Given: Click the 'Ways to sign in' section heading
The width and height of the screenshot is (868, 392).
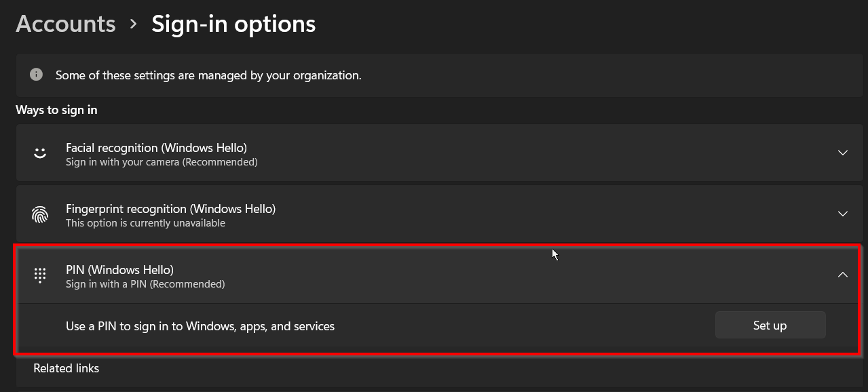Looking at the screenshot, I should [x=56, y=110].
